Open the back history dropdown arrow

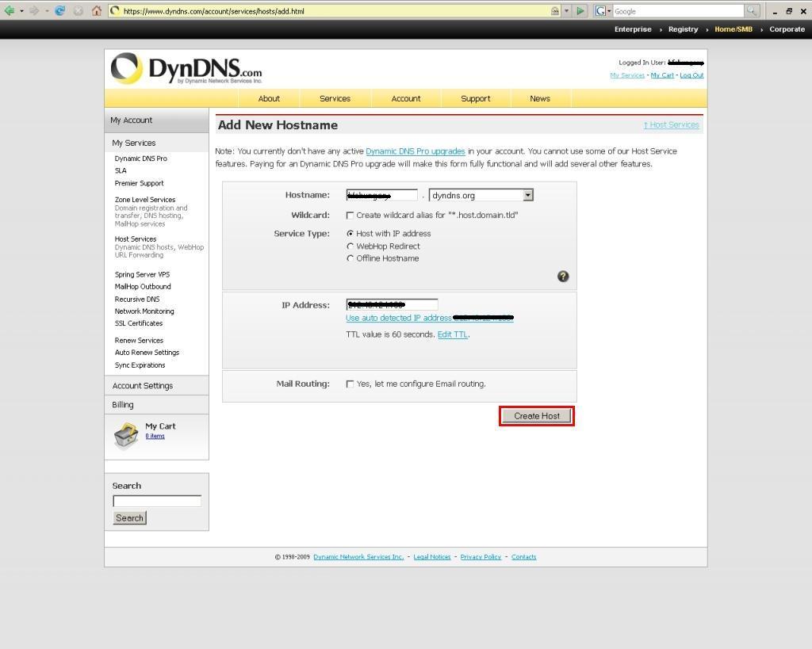(21, 11)
